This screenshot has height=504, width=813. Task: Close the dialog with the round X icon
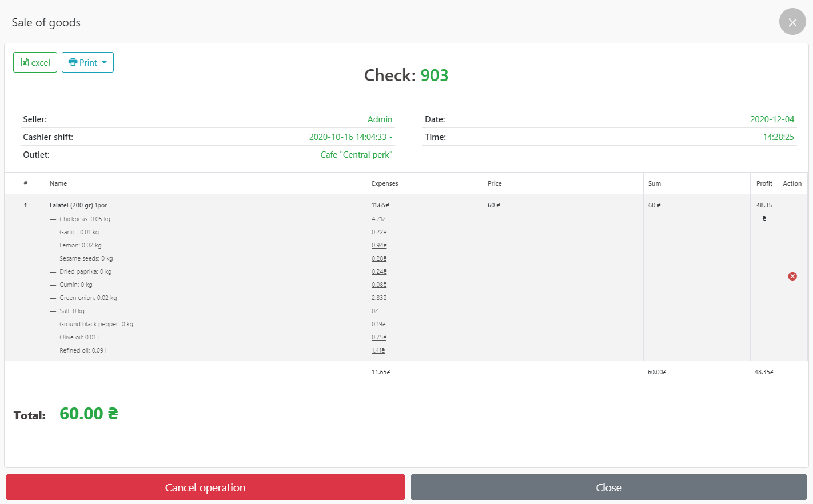[x=792, y=22]
